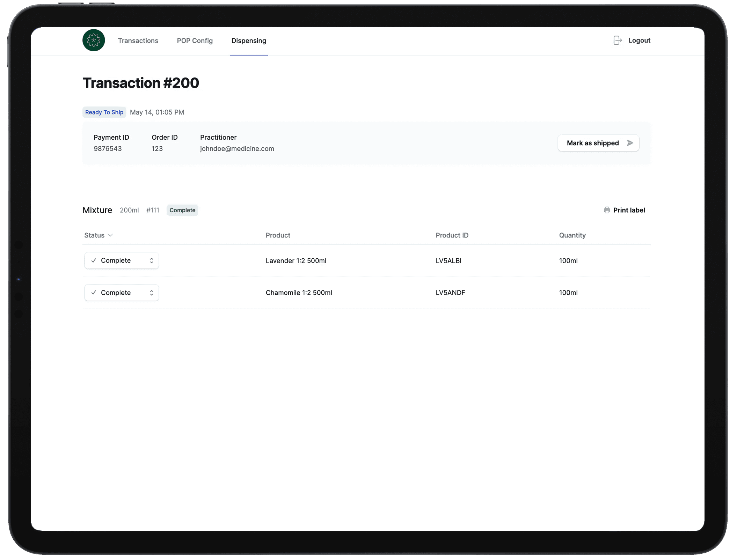The width and height of the screenshot is (737, 560).
Task: Click practitioner email johndoe@medicine.com
Action: tap(237, 149)
